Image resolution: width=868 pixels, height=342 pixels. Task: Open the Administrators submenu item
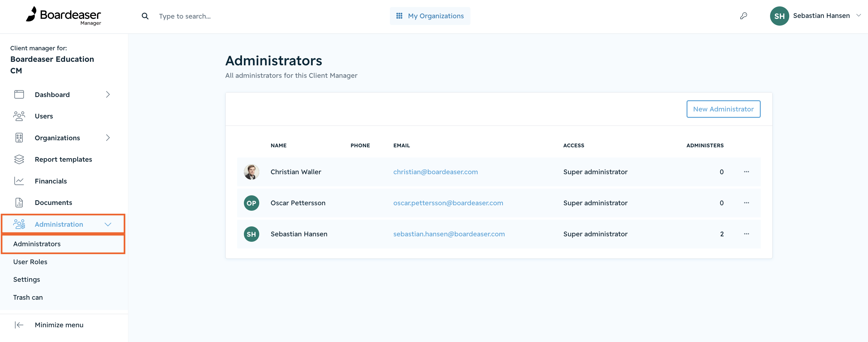tap(37, 244)
